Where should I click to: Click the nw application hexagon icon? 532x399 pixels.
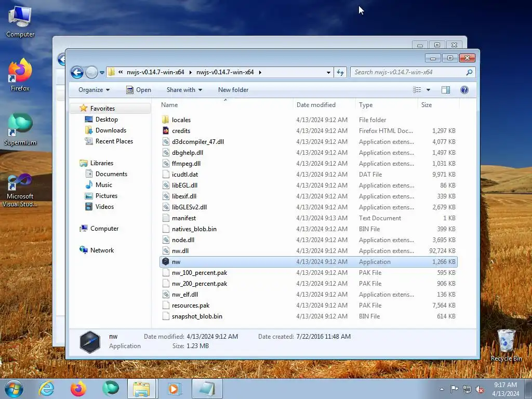pyautogui.click(x=166, y=262)
